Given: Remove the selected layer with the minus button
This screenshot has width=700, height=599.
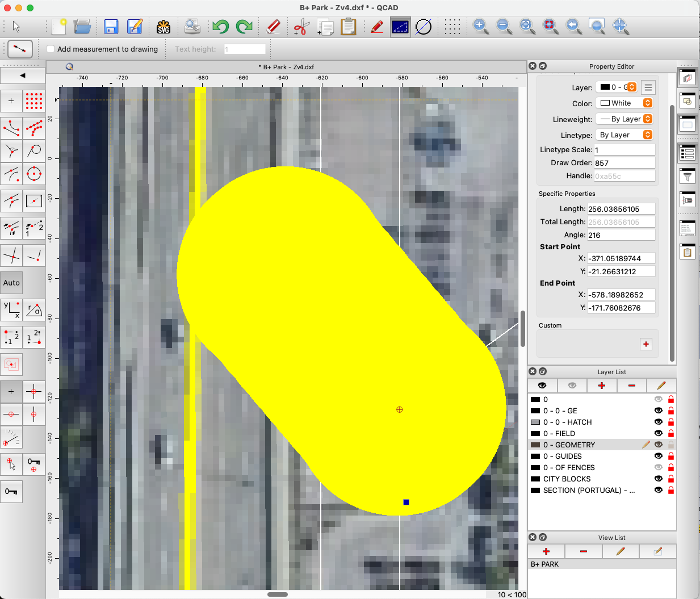Looking at the screenshot, I should point(632,386).
